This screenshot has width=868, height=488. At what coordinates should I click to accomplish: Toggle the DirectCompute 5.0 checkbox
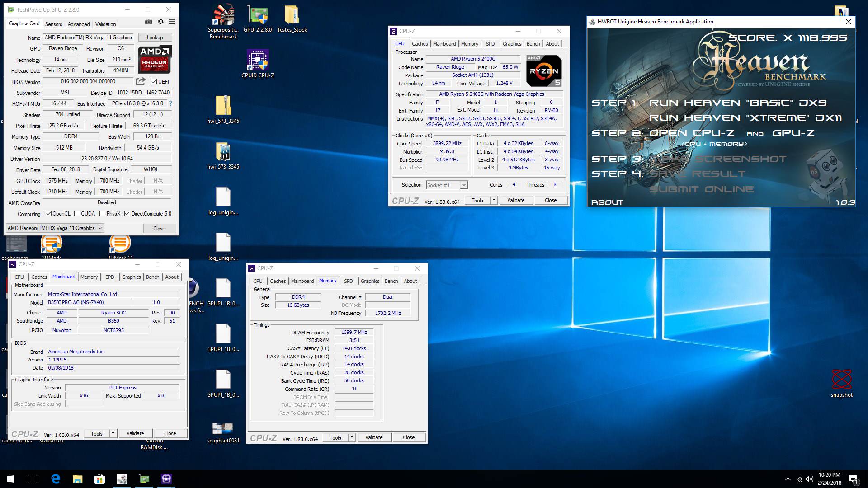point(127,214)
